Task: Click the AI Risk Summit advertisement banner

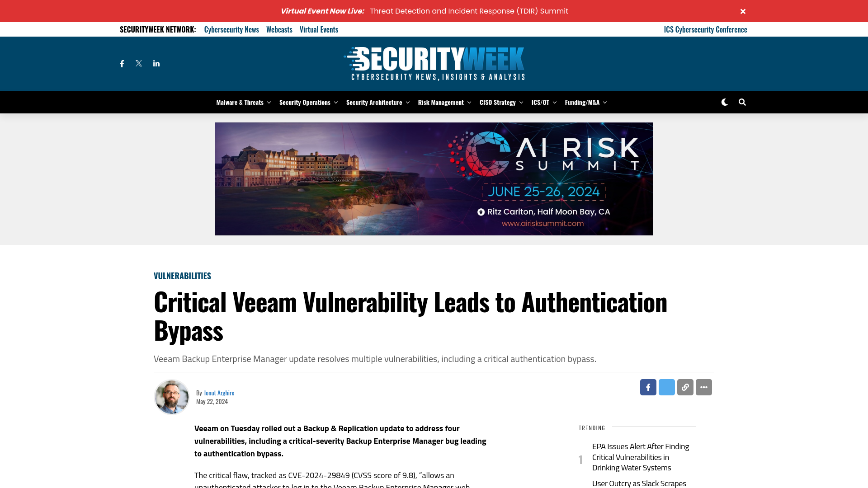Action: [434, 179]
